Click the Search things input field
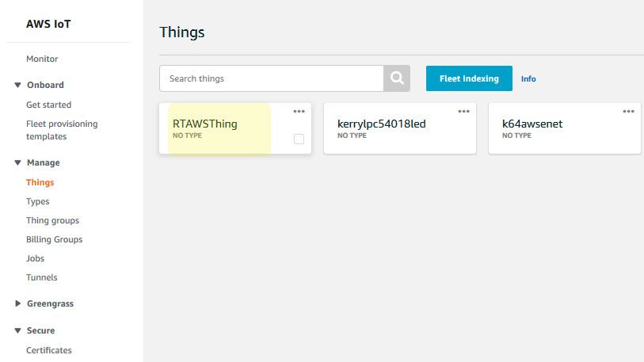 coord(272,78)
